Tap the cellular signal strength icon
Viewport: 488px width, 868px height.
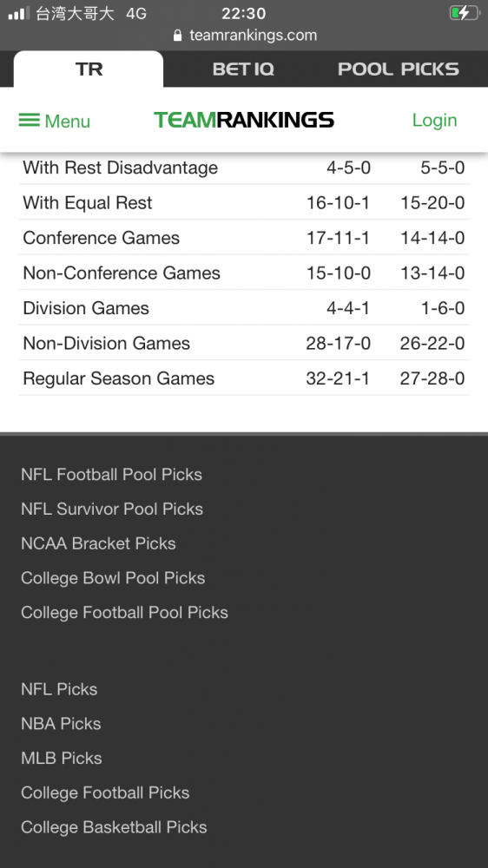(19, 13)
